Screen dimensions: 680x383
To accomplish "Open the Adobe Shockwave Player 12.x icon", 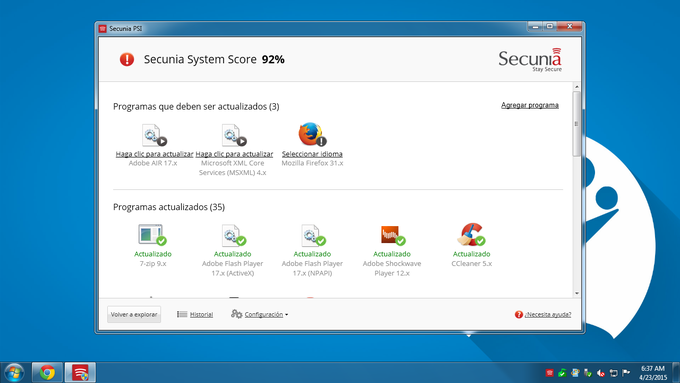I will click(x=392, y=235).
